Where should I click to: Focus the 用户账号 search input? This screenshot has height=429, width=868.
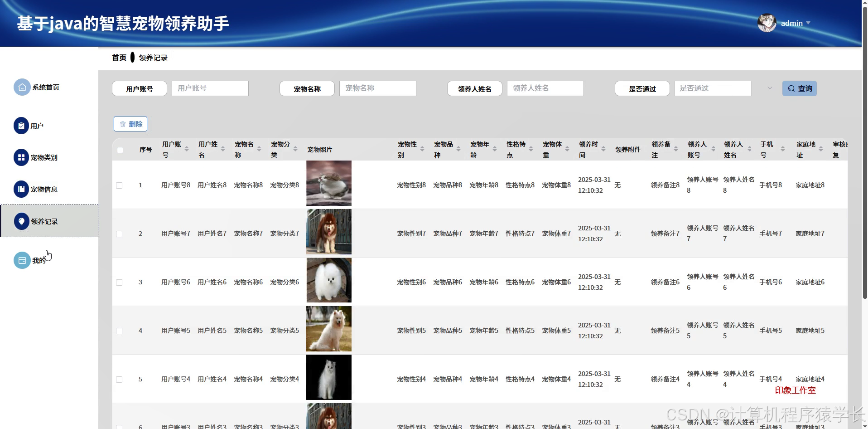(x=210, y=88)
